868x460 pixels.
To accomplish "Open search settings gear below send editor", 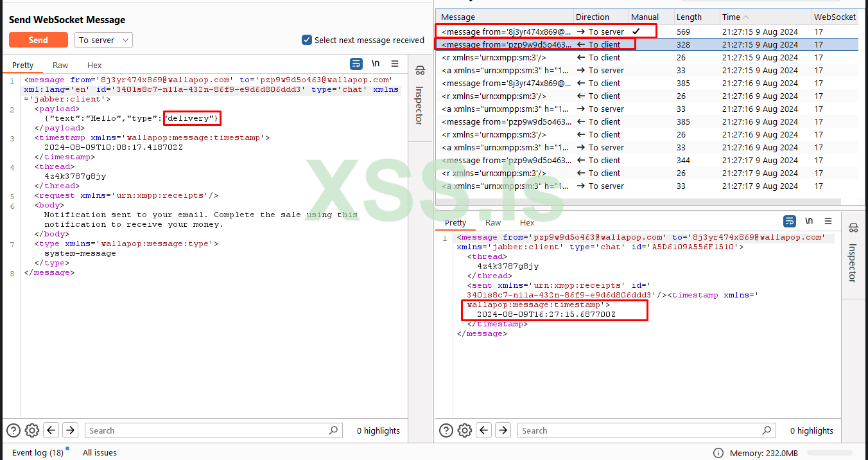I will [32, 430].
